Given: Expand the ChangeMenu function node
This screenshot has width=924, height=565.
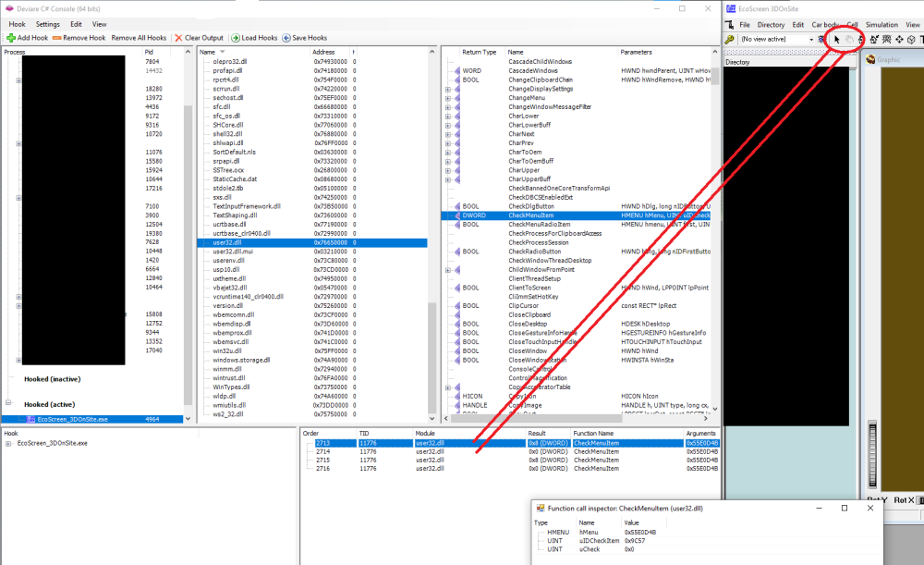Looking at the screenshot, I should click(x=448, y=99).
